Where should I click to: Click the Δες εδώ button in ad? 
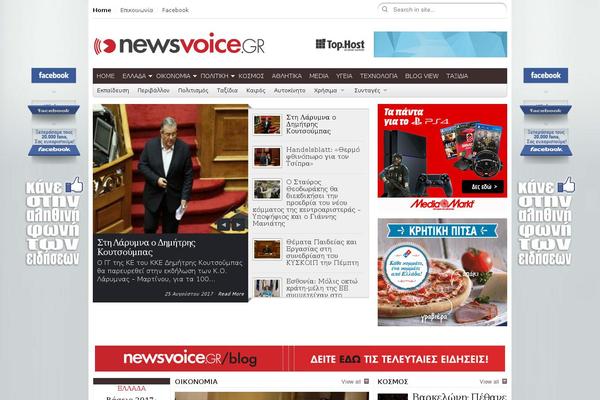click(483, 187)
